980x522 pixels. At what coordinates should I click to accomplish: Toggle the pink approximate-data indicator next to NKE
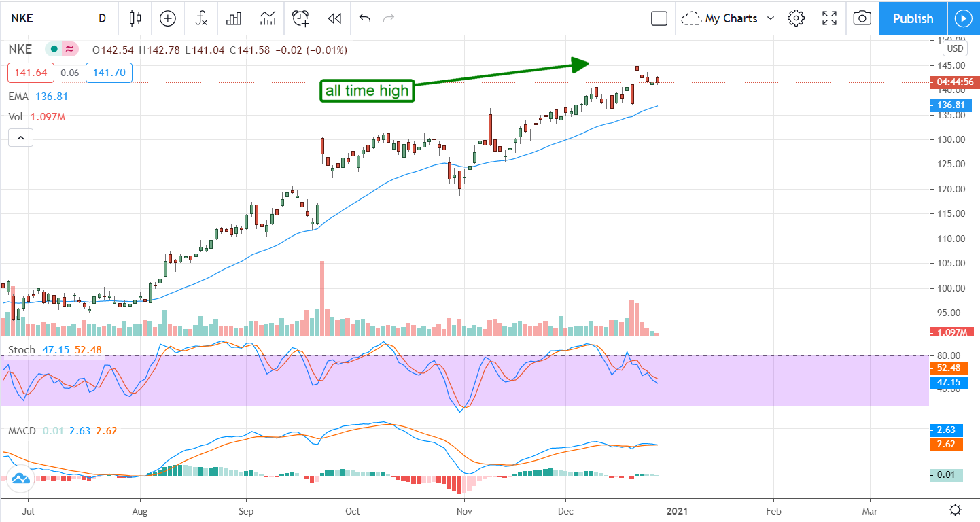coord(69,50)
